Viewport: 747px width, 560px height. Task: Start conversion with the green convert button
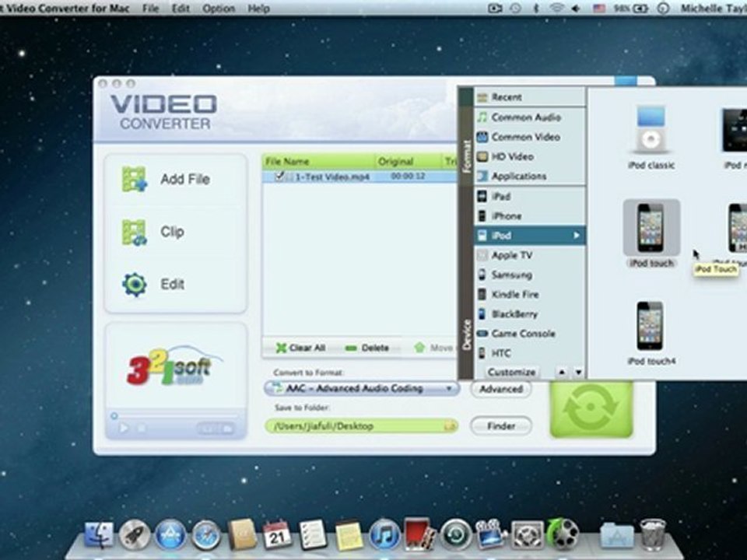point(591,408)
